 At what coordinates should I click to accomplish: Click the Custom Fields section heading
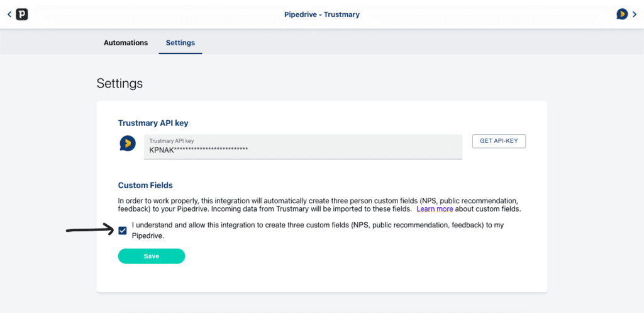coord(145,185)
